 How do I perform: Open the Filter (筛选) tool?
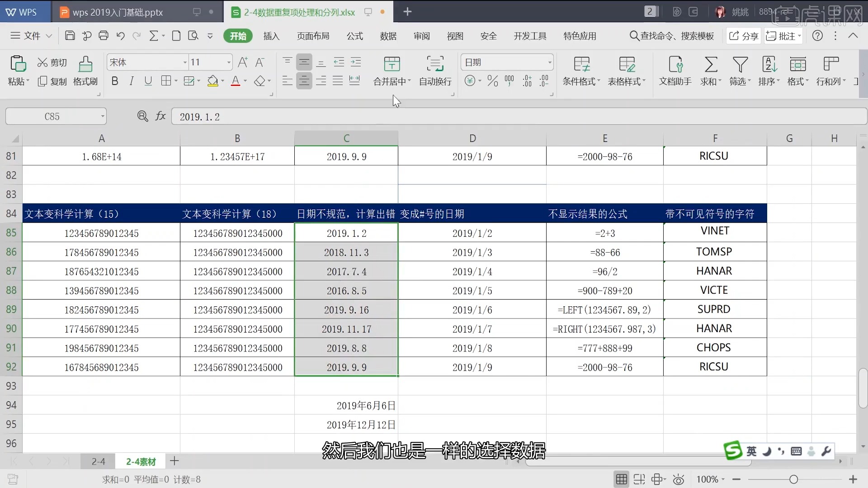[740, 64]
